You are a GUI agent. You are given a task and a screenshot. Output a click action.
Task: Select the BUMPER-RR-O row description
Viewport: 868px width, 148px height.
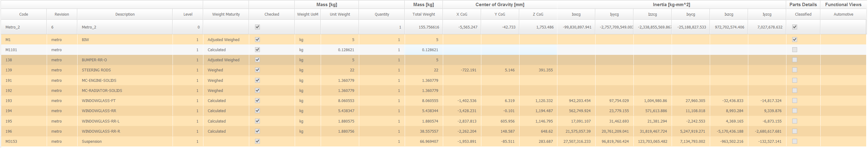click(94, 60)
